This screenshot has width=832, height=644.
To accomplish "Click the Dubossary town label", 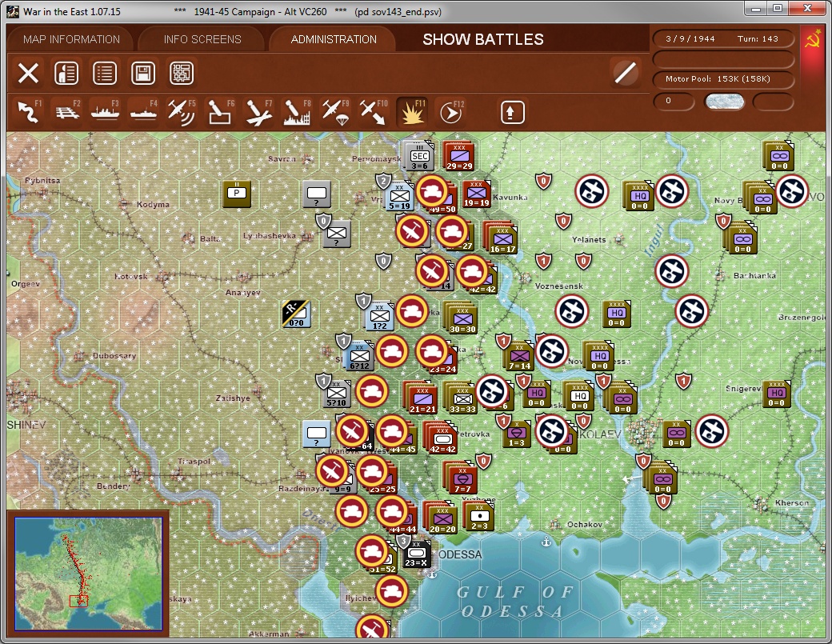I will 114,355.
